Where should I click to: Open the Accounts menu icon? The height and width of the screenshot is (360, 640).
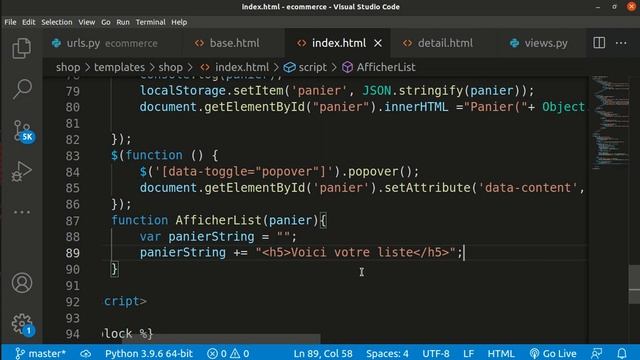22,282
